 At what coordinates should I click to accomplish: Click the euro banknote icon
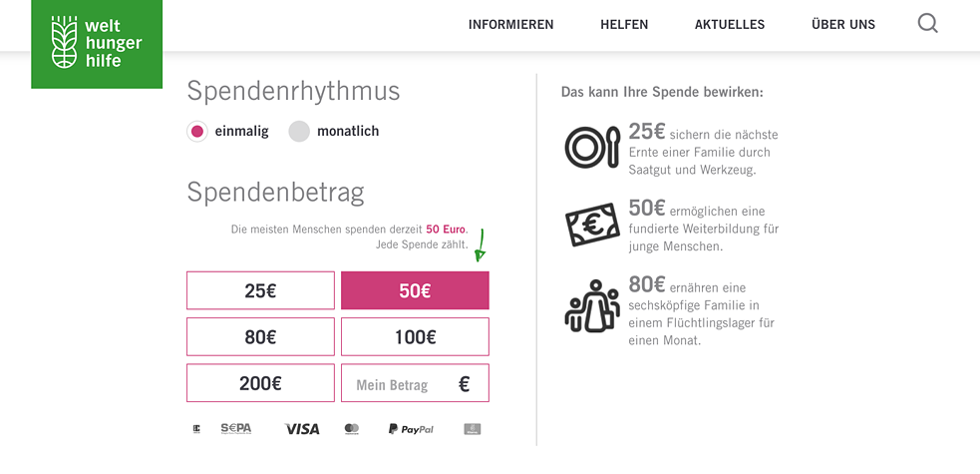click(x=593, y=224)
